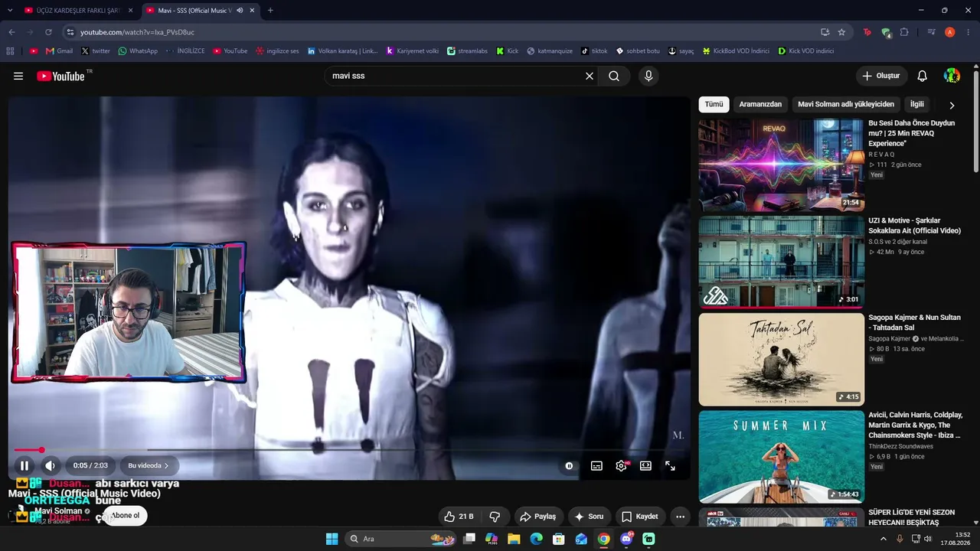Mute the Mavi - SSS tab audio

240,11
